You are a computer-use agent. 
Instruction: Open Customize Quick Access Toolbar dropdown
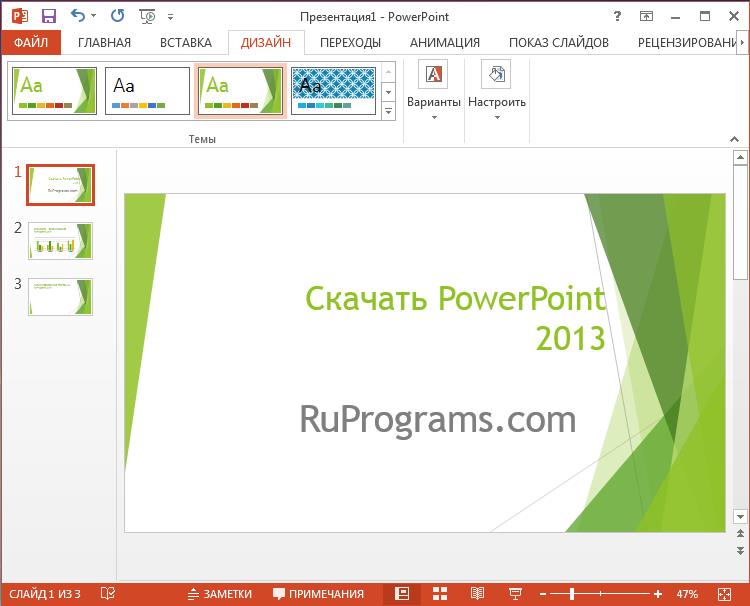(170, 17)
